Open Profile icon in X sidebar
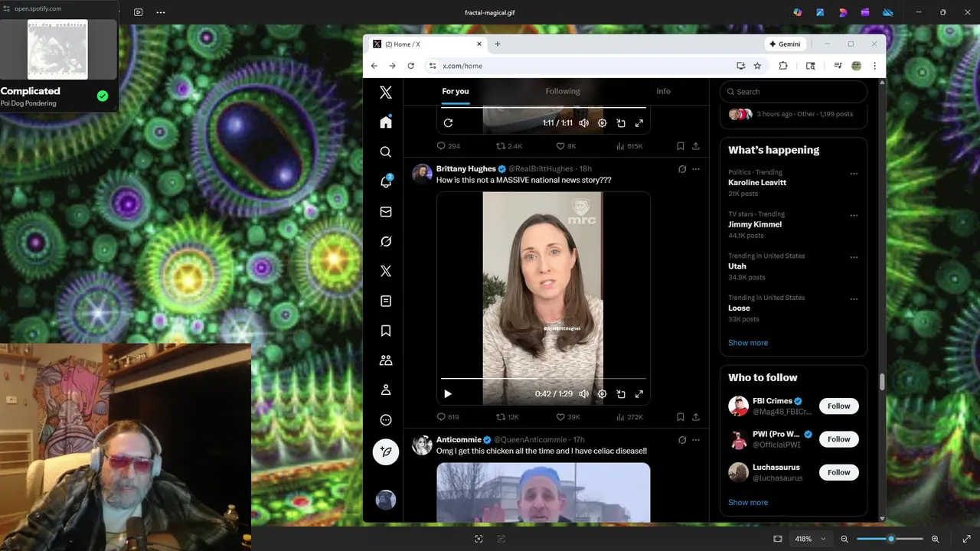 click(386, 390)
